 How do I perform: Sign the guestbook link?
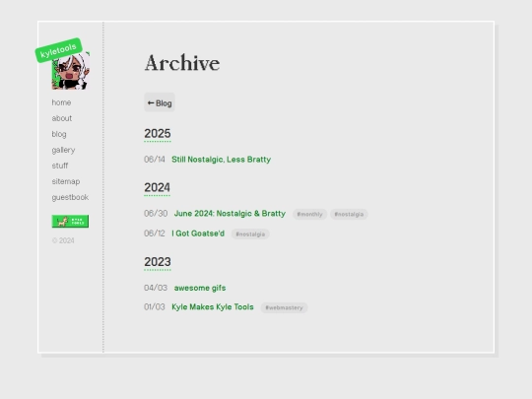70,197
